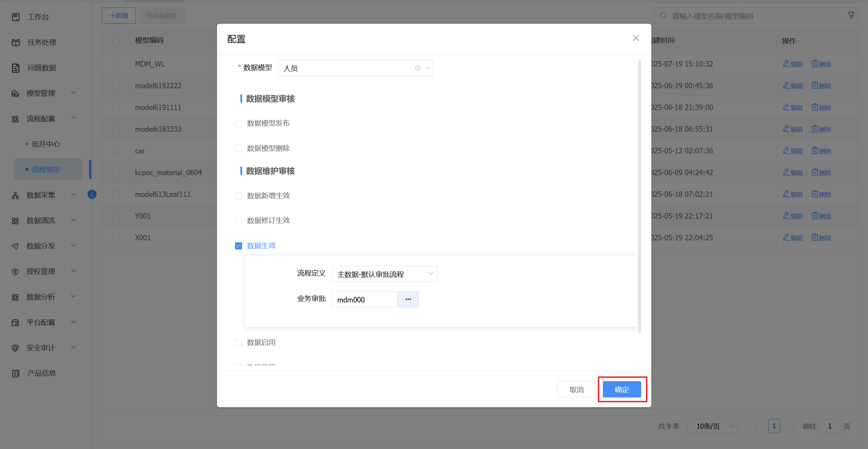Click the ellipsis button beside mdm000
This screenshot has height=449, width=868.
[408, 299]
